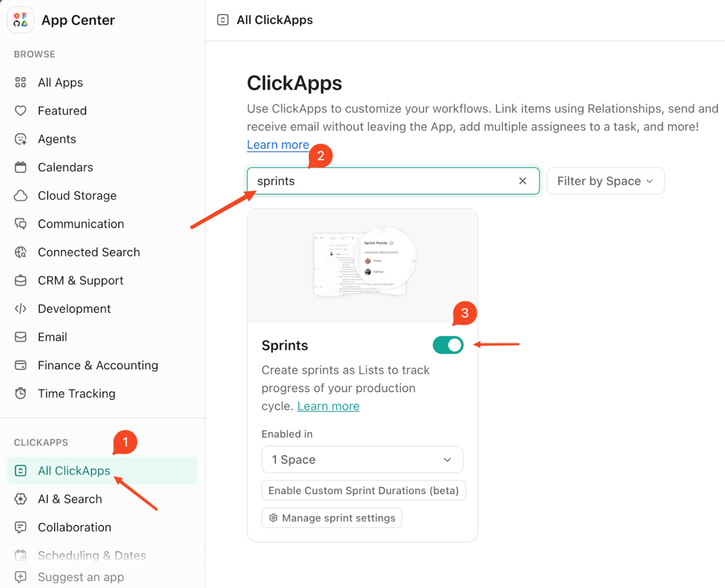725x588 pixels.
Task: Switch to the Featured section
Action: [62, 110]
